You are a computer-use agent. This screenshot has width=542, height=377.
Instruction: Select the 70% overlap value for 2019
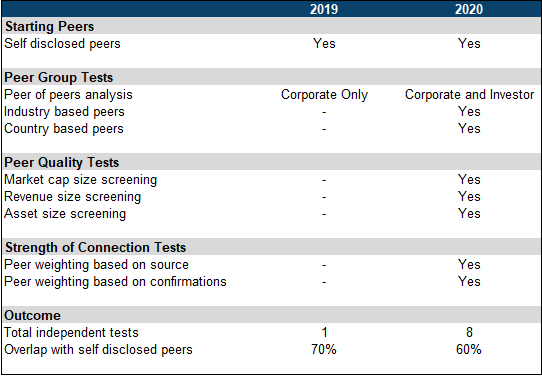(324, 349)
